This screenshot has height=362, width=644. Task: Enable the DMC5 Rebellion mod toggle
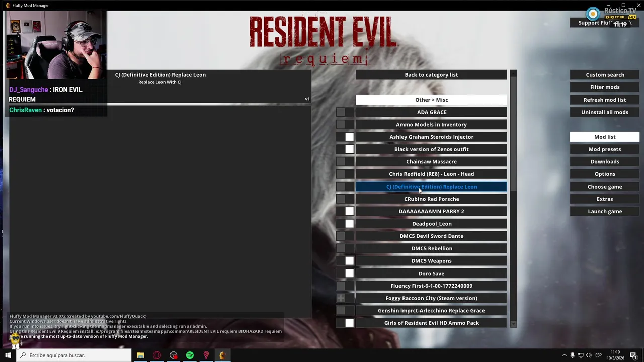(345, 248)
